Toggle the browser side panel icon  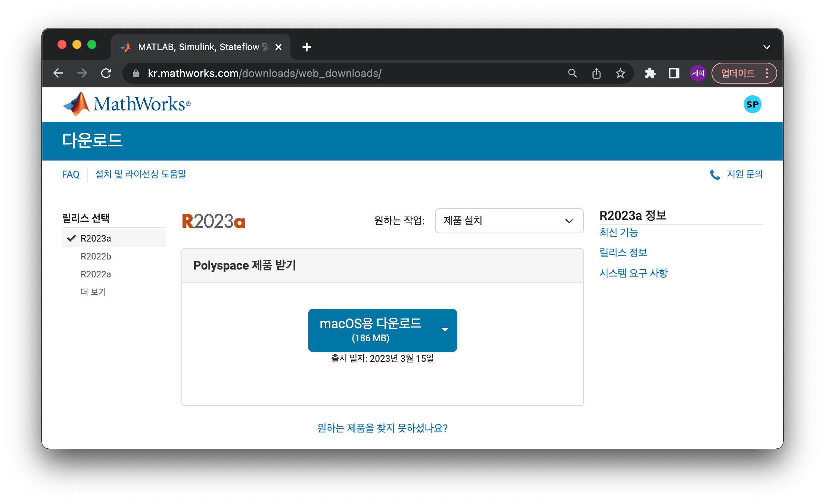click(674, 73)
